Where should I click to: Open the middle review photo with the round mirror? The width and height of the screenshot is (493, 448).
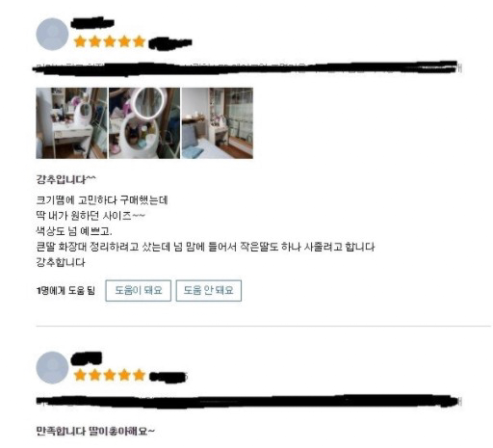coord(144,123)
